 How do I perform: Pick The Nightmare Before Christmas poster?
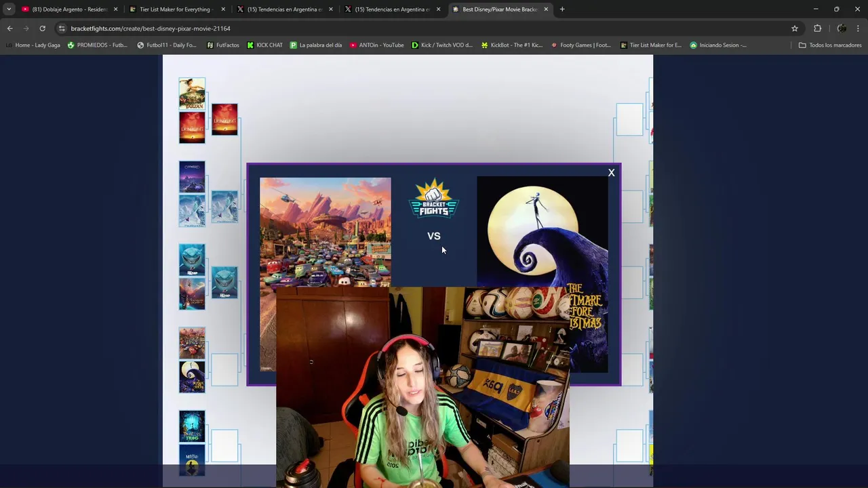tap(542, 232)
